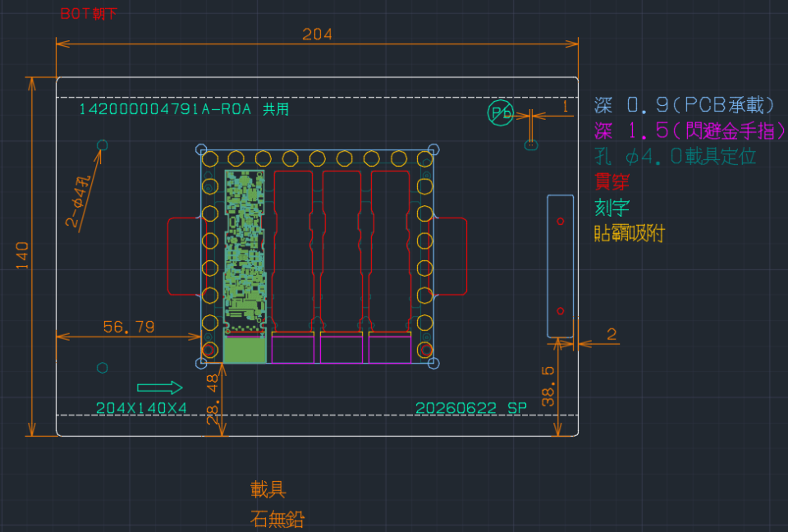Click the yellow legend text '貼霸吸附'
Viewport: 788px width, 532px height.
(630, 233)
